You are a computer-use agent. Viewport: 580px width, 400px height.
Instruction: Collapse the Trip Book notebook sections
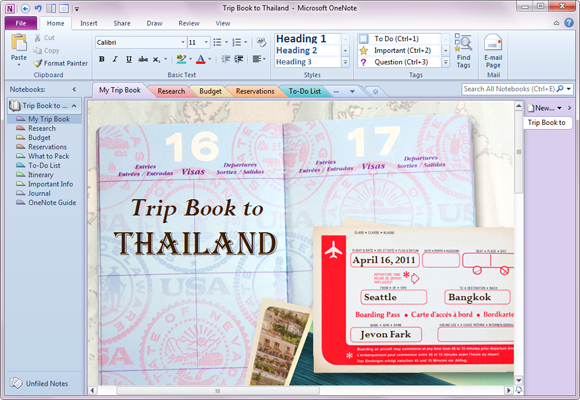(74, 106)
